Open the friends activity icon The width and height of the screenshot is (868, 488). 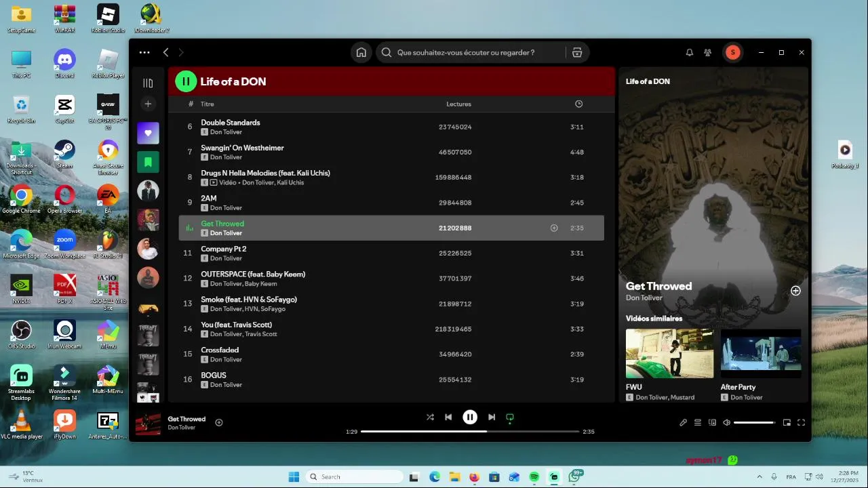click(x=708, y=52)
